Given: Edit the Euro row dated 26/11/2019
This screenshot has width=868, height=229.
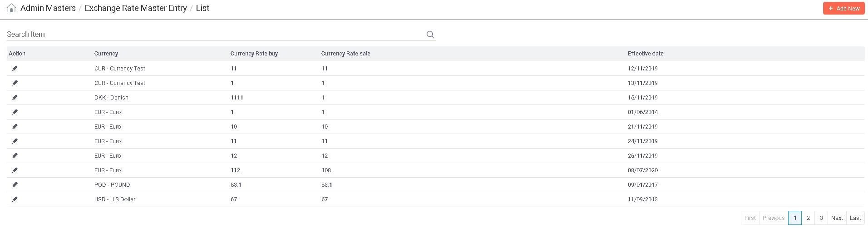Looking at the screenshot, I should (x=15, y=155).
